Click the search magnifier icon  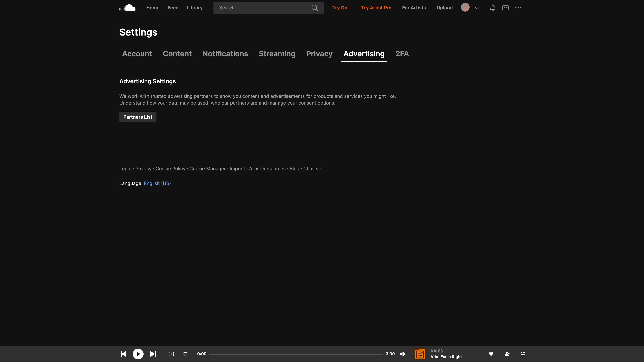(315, 8)
